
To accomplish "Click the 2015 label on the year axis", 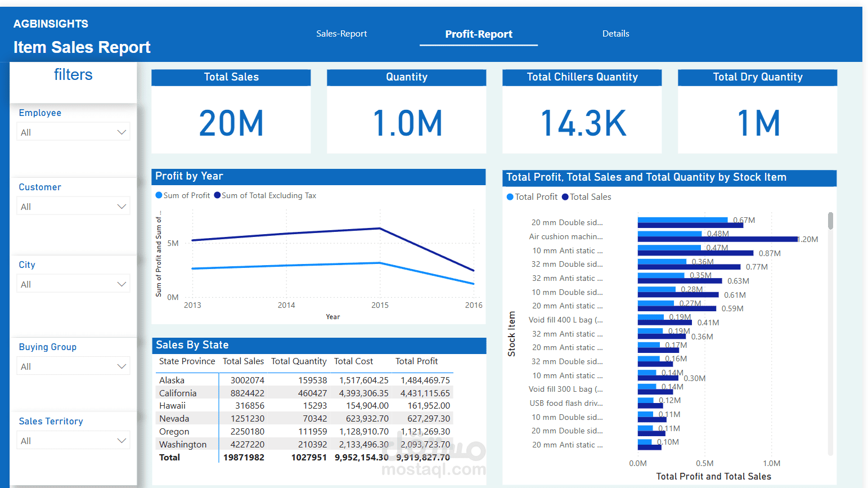I will (380, 305).
